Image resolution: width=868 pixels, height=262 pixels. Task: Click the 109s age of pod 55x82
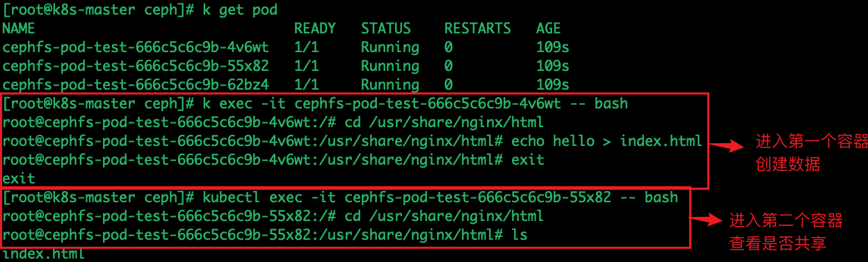coord(553,66)
